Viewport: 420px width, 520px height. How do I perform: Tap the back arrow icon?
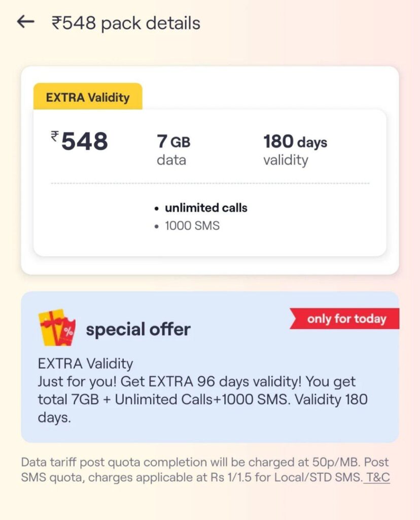click(x=25, y=22)
